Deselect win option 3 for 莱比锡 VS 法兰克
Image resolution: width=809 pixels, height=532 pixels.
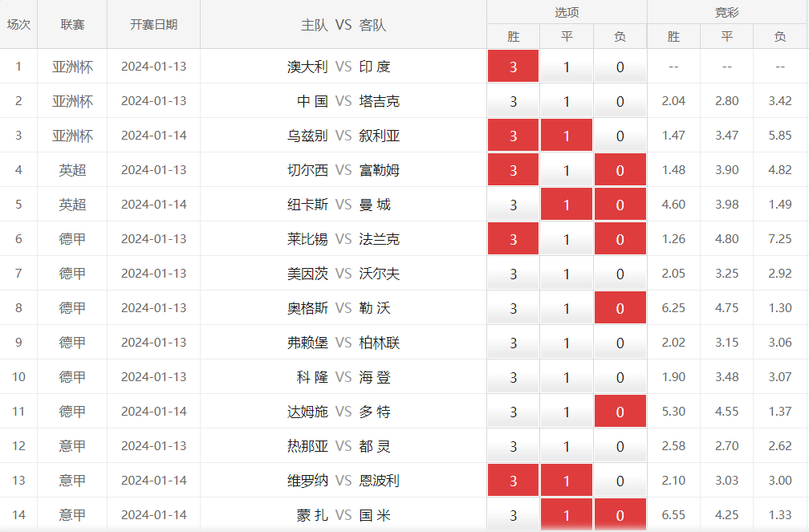pyautogui.click(x=513, y=239)
